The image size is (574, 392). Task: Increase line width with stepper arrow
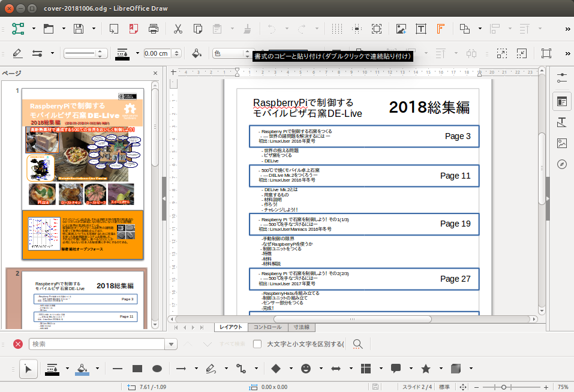[x=177, y=52]
